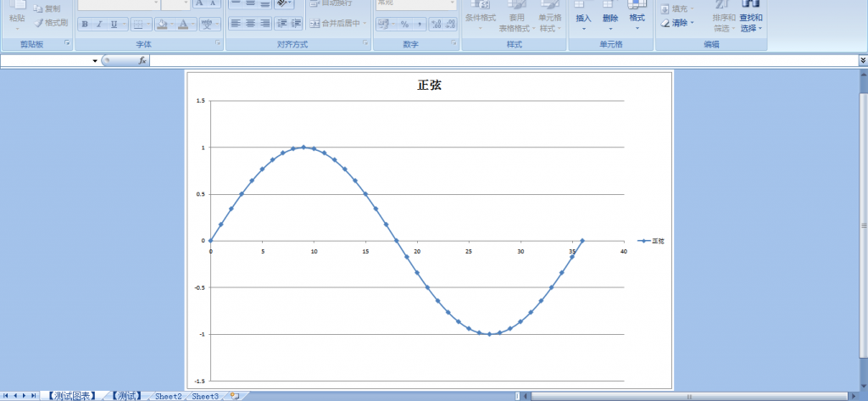This screenshot has height=401, width=868.
Task: Increase font size with large A icon
Action: point(199,3)
